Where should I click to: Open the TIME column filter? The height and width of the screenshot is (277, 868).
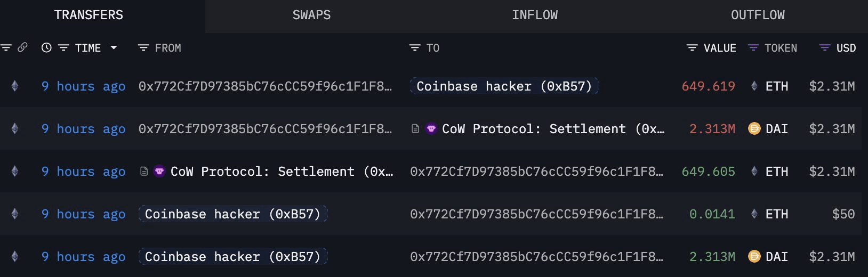pos(63,48)
